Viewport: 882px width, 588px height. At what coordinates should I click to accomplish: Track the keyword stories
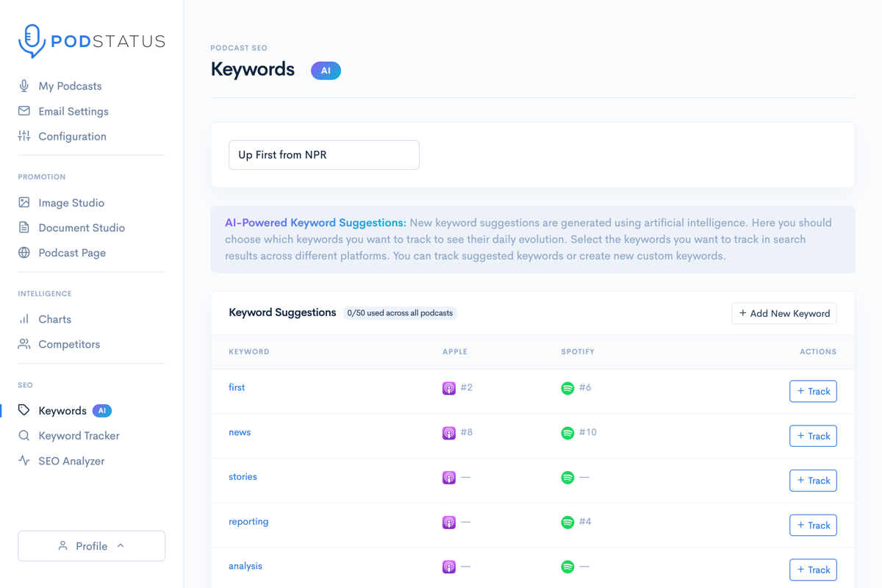click(813, 480)
